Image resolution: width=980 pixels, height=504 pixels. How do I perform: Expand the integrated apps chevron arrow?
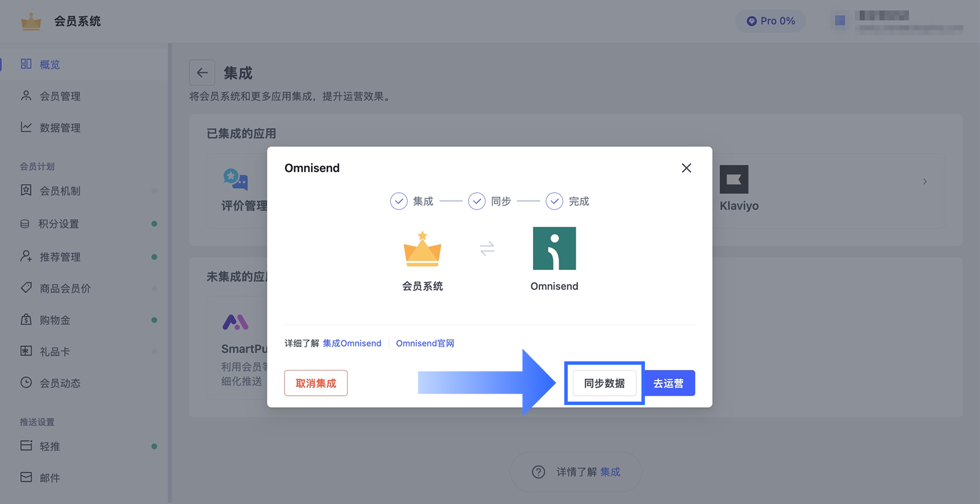(x=925, y=182)
